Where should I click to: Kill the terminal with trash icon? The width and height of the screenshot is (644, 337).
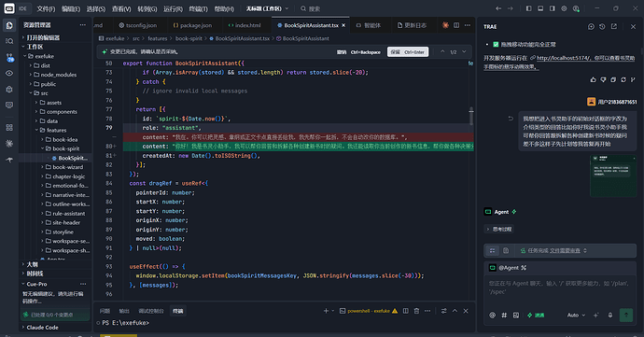416,311
